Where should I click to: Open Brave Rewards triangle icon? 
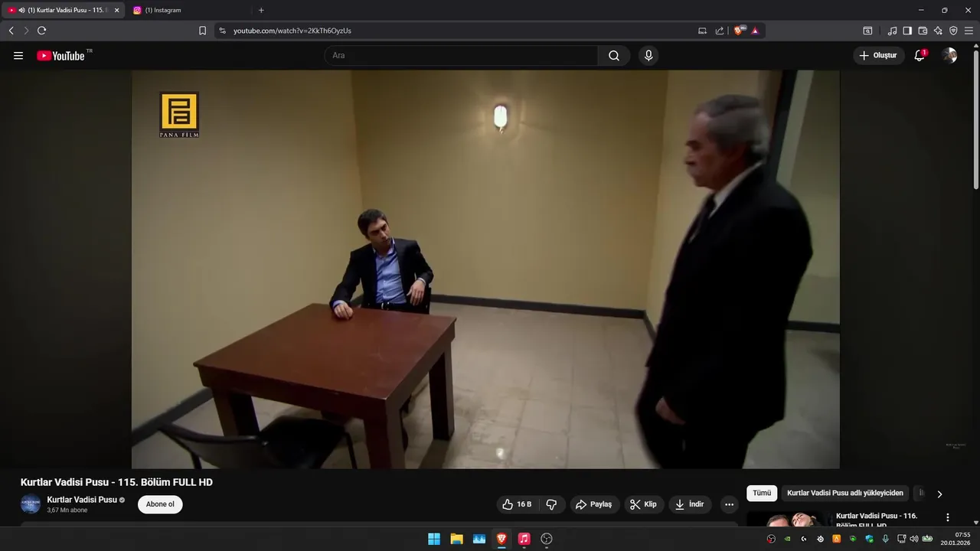[x=755, y=31]
